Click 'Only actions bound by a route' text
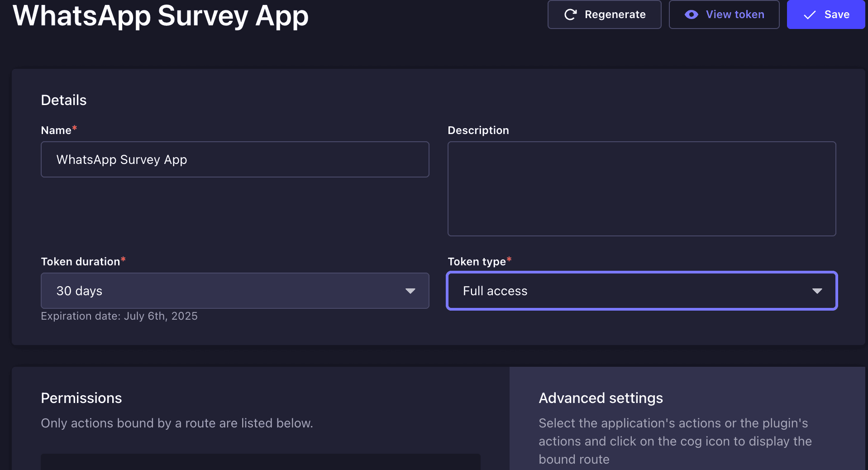868x470 pixels. [x=177, y=423]
